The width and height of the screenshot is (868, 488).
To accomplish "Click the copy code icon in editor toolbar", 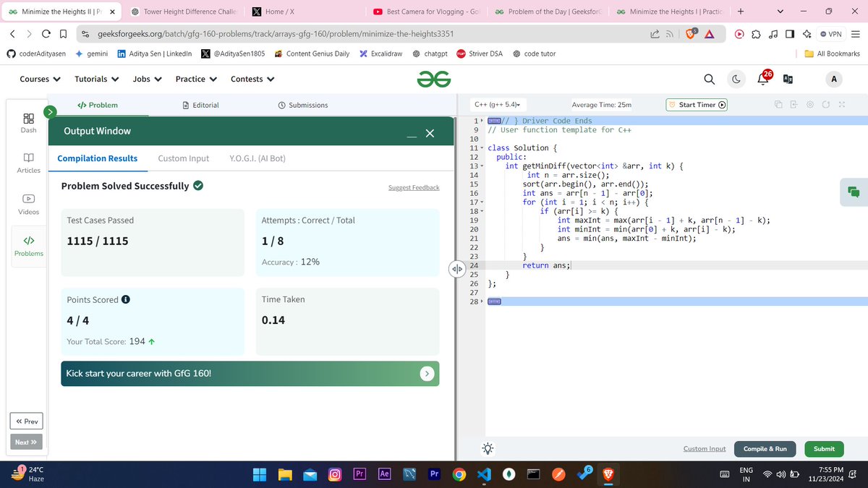I will tap(779, 105).
